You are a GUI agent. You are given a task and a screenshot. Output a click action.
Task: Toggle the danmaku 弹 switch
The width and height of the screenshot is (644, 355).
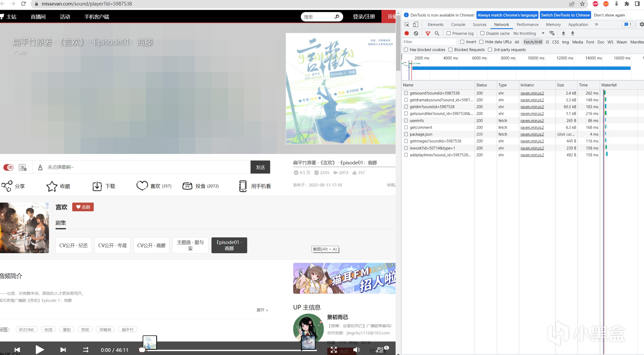(x=8, y=167)
